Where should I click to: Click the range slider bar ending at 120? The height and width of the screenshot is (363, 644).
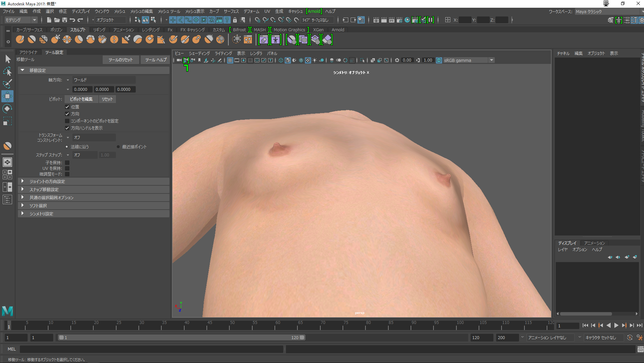point(182,337)
